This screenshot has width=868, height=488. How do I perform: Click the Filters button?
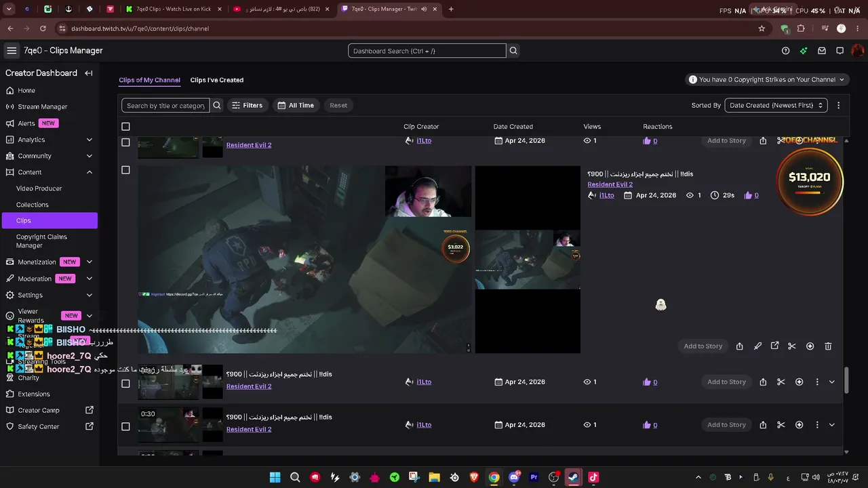(x=247, y=105)
